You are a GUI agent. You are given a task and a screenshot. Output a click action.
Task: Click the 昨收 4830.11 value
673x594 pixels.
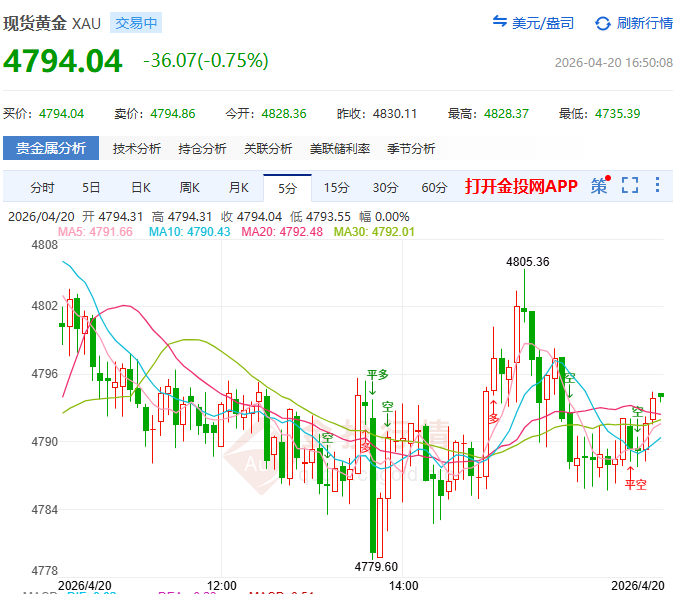(x=395, y=114)
